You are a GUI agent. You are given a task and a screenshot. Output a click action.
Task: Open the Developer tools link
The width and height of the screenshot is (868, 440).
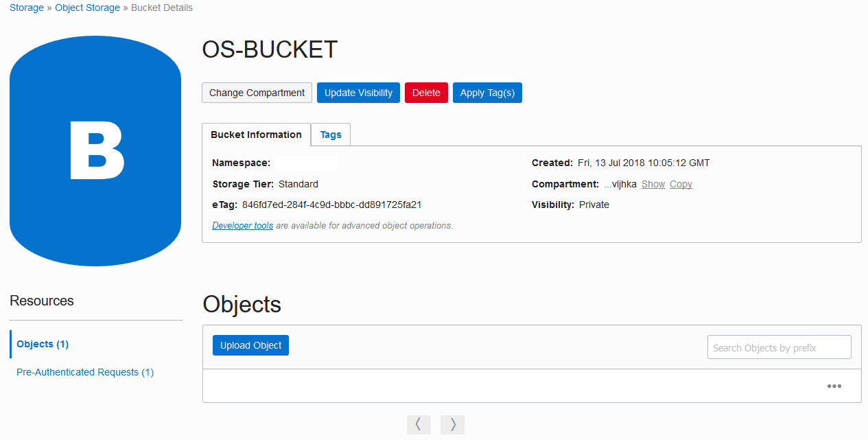click(243, 225)
